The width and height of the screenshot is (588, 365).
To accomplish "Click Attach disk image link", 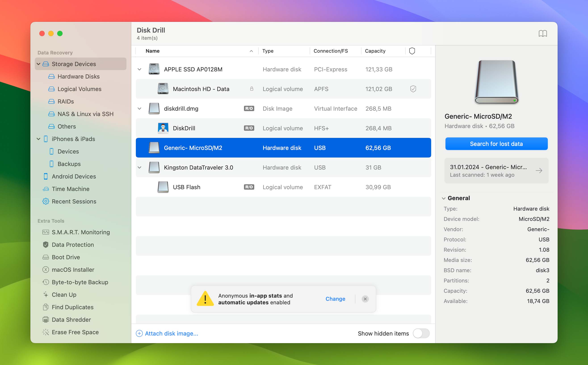I will point(167,333).
